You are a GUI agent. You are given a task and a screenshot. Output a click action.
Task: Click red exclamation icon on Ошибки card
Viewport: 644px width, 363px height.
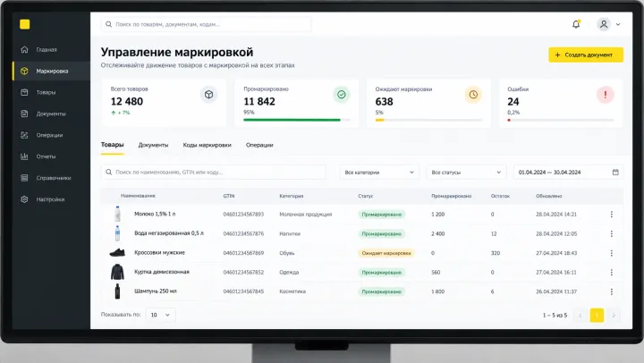pyautogui.click(x=606, y=95)
